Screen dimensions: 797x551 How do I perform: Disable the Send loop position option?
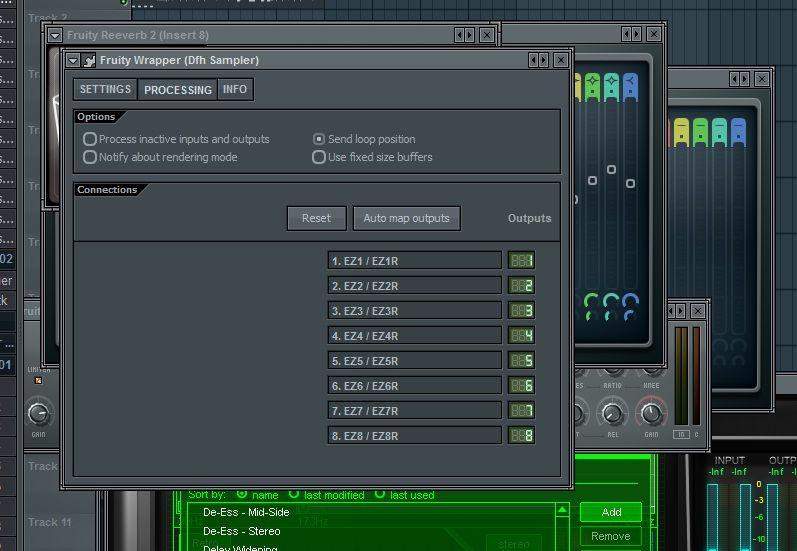pyautogui.click(x=319, y=139)
